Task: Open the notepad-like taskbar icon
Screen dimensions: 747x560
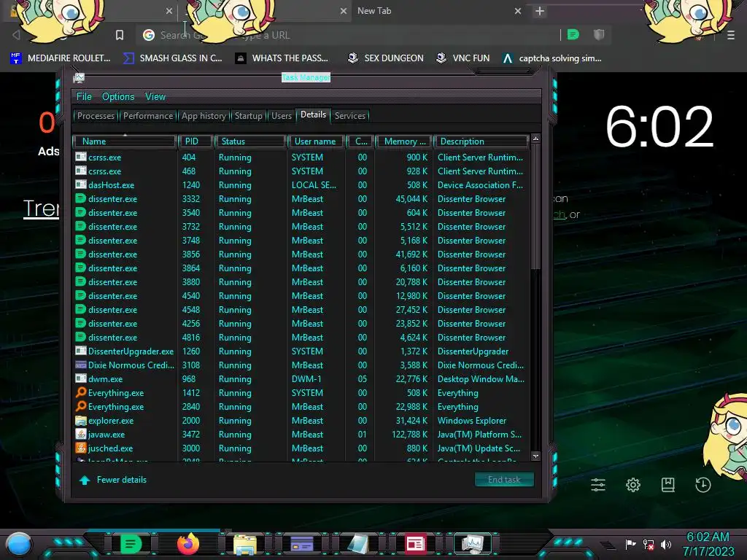Action: [x=358, y=544]
